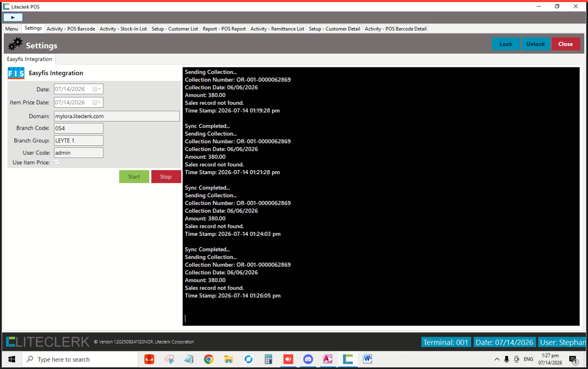Viewport: 588px width, 369px height.
Task: Click the play arrow button under the title bar
Action: [x=13, y=18]
